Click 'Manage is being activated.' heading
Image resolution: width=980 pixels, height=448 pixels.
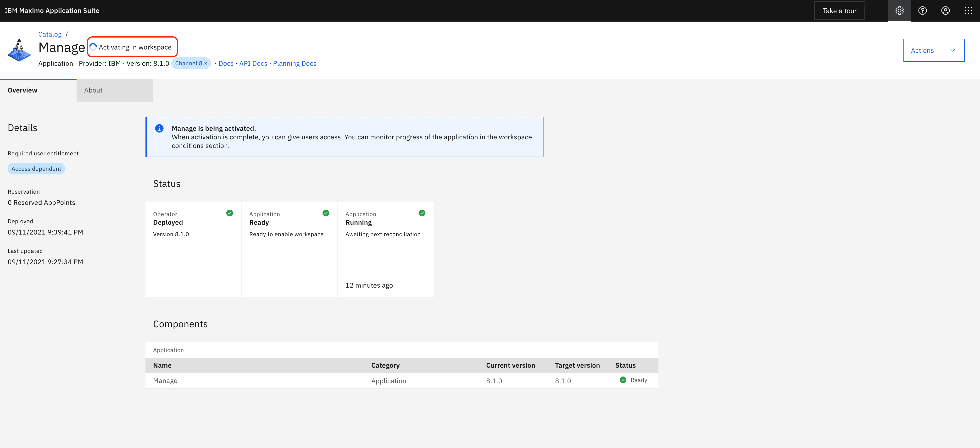[x=214, y=128]
